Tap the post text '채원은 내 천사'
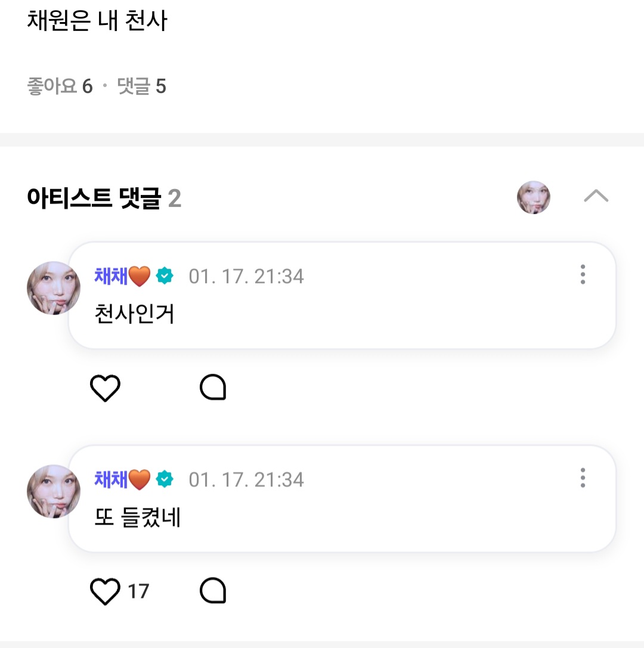The width and height of the screenshot is (644, 648). click(97, 21)
